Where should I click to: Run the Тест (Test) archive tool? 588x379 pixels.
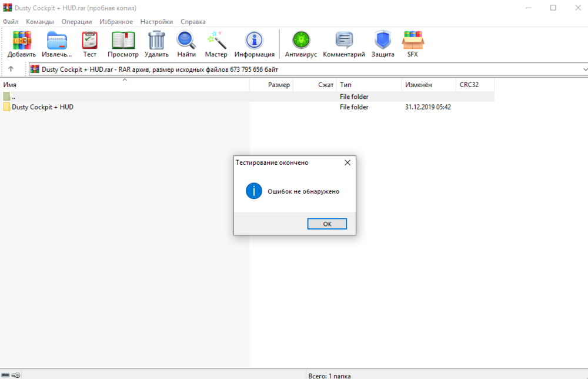click(89, 40)
